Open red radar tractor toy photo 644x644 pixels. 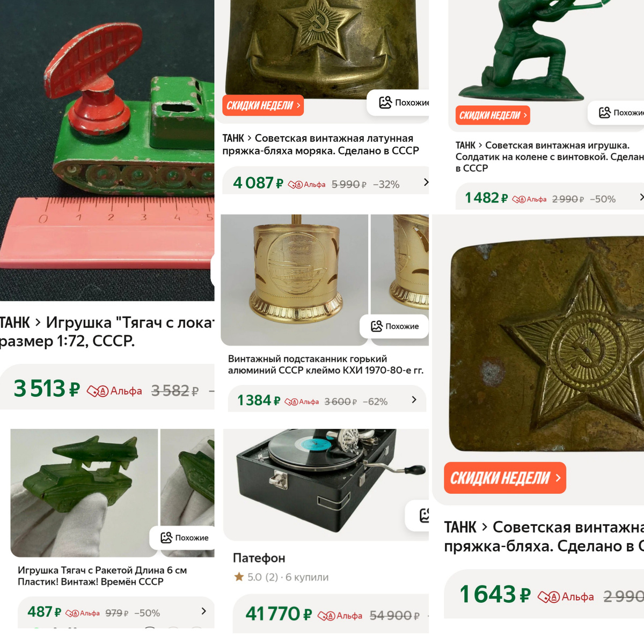(107, 150)
